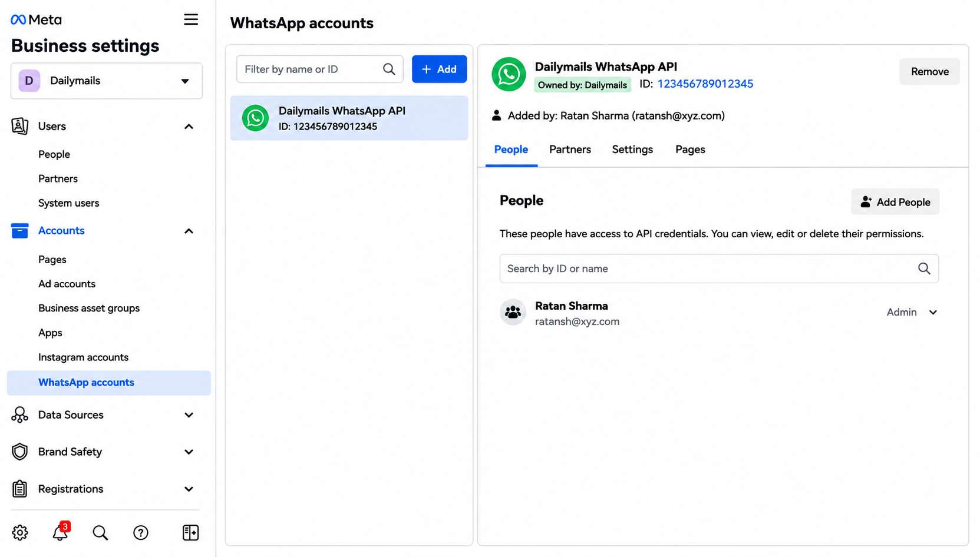
Task: Open the account ID link 123456789012345
Action: tap(705, 84)
